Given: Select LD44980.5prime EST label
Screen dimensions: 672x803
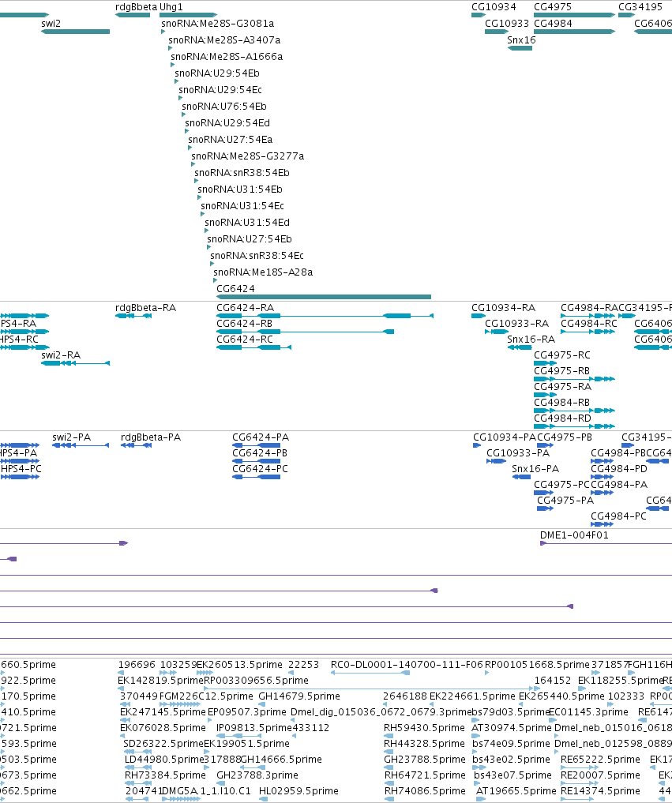Looking at the screenshot, I should pyautogui.click(x=164, y=760).
